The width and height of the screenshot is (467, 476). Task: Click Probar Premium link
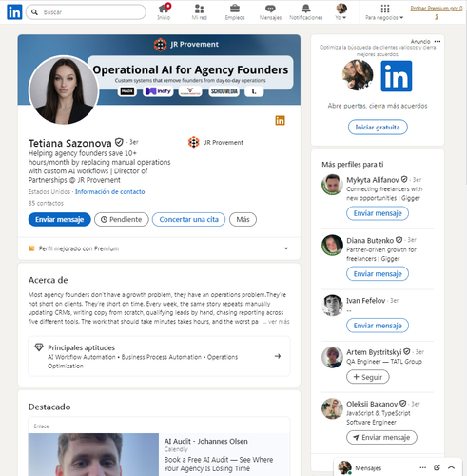coord(437,12)
